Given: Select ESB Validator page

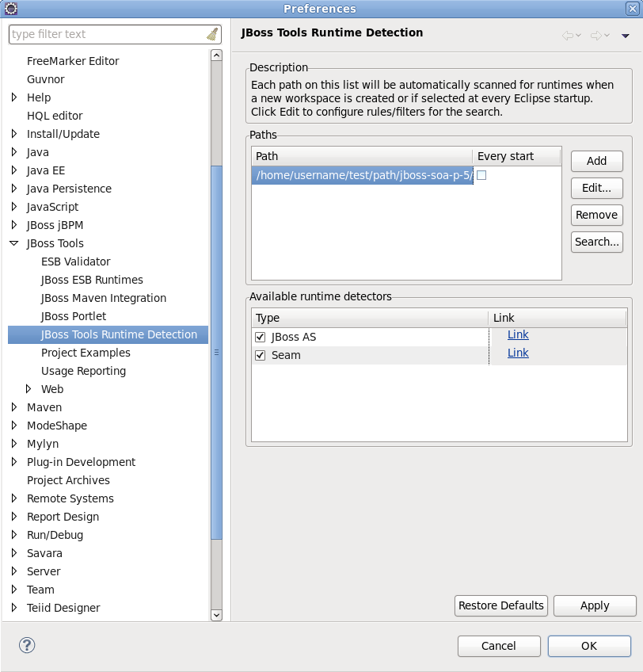Looking at the screenshot, I should [x=75, y=262].
